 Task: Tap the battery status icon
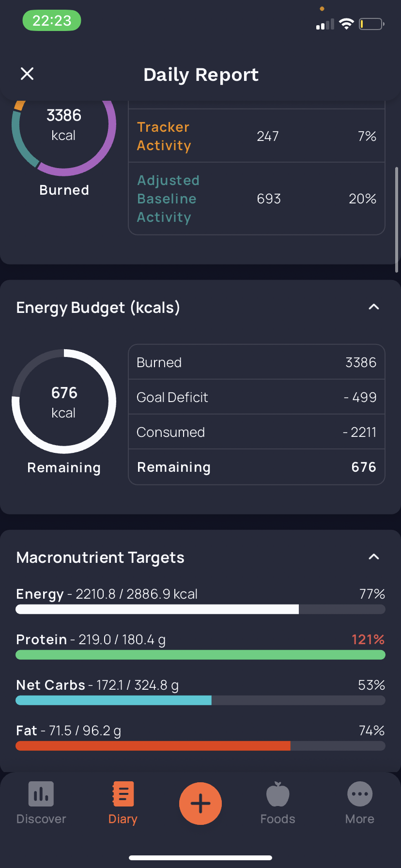point(371,24)
